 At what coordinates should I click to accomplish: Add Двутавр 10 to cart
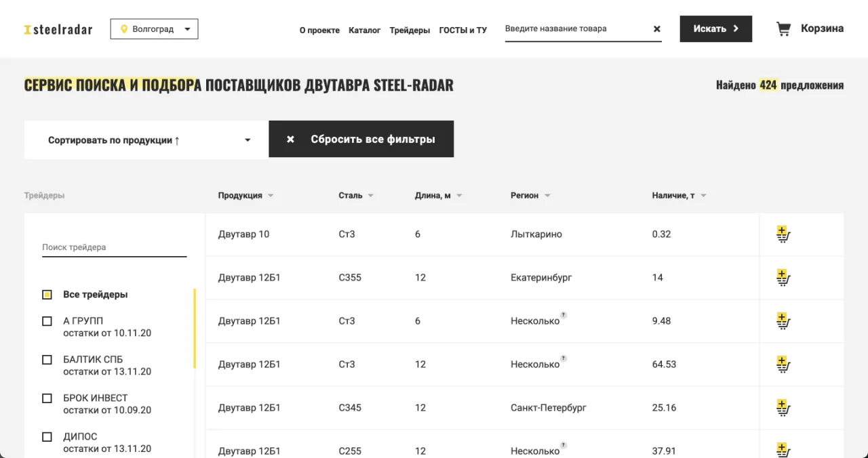pyautogui.click(x=783, y=234)
